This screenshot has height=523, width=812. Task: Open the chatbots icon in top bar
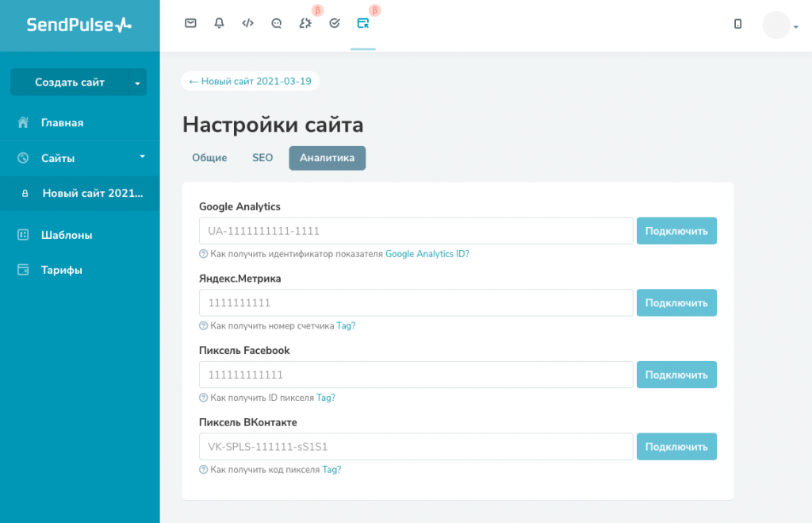pyautogui.click(x=277, y=23)
